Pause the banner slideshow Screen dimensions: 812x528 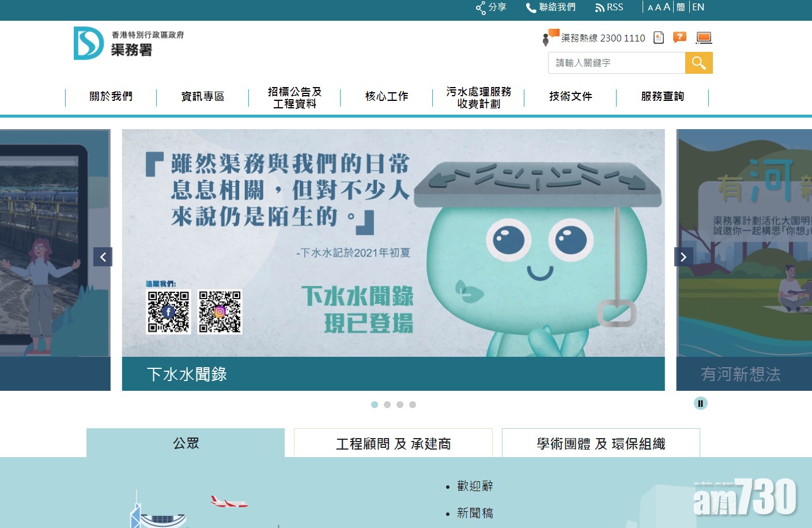click(700, 403)
